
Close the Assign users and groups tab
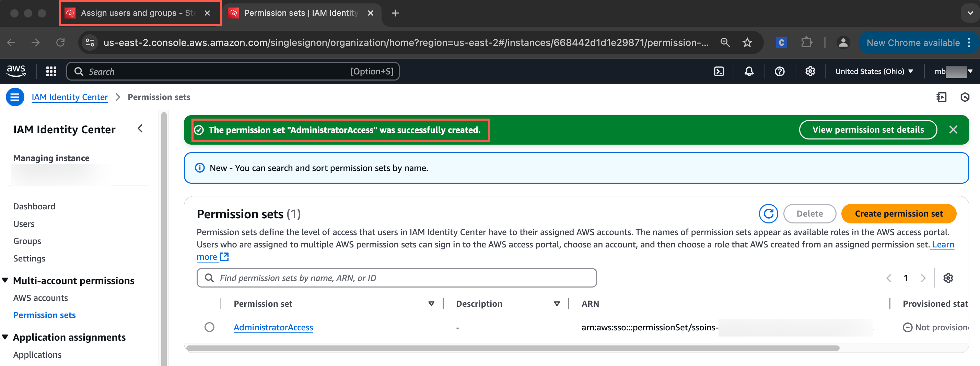pyautogui.click(x=207, y=13)
